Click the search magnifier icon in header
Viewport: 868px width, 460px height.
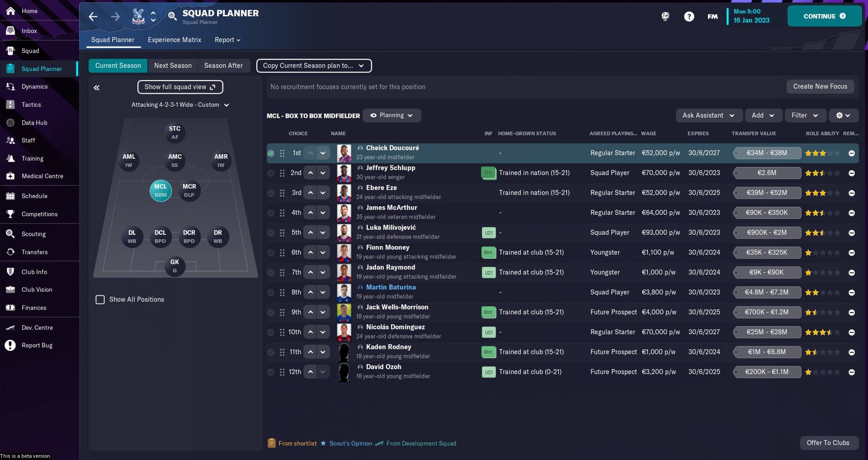172,17
